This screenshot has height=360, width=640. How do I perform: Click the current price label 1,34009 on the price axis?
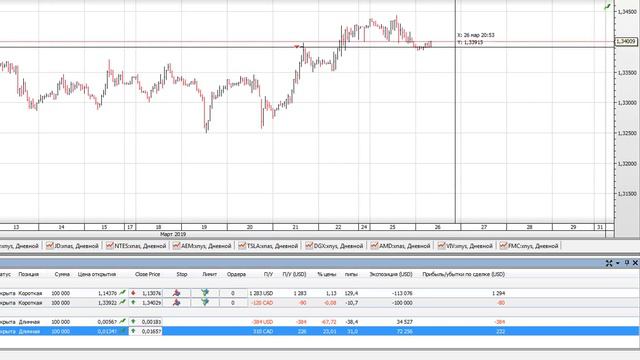(626, 41)
